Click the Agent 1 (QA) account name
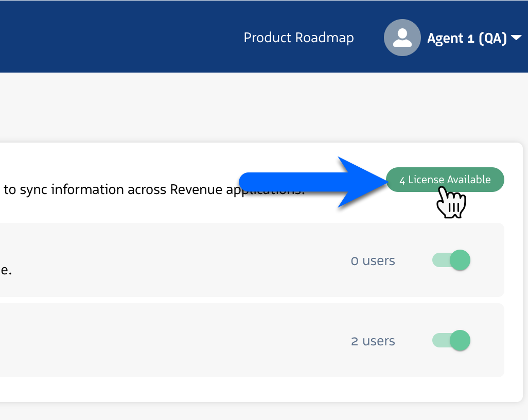Viewport: 528px width, 420px height. click(x=466, y=39)
